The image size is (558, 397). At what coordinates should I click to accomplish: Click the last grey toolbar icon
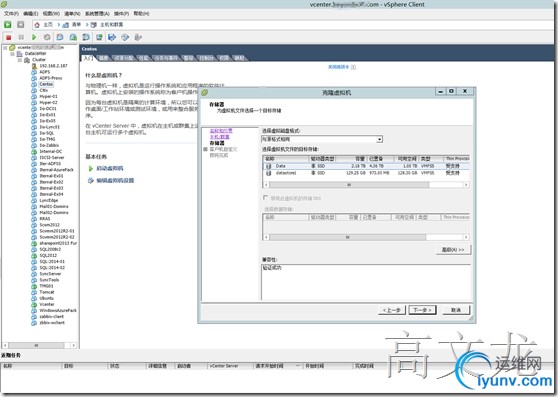(x=138, y=37)
